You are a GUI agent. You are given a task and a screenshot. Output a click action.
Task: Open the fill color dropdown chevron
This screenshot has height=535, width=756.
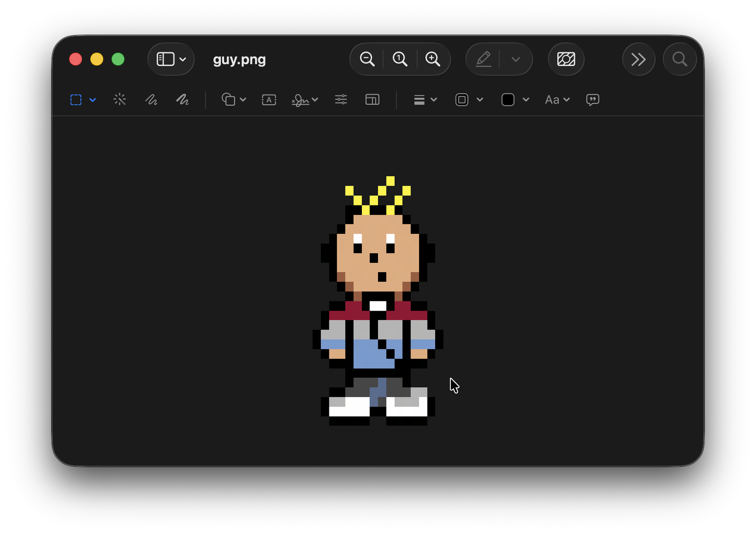coord(526,100)
